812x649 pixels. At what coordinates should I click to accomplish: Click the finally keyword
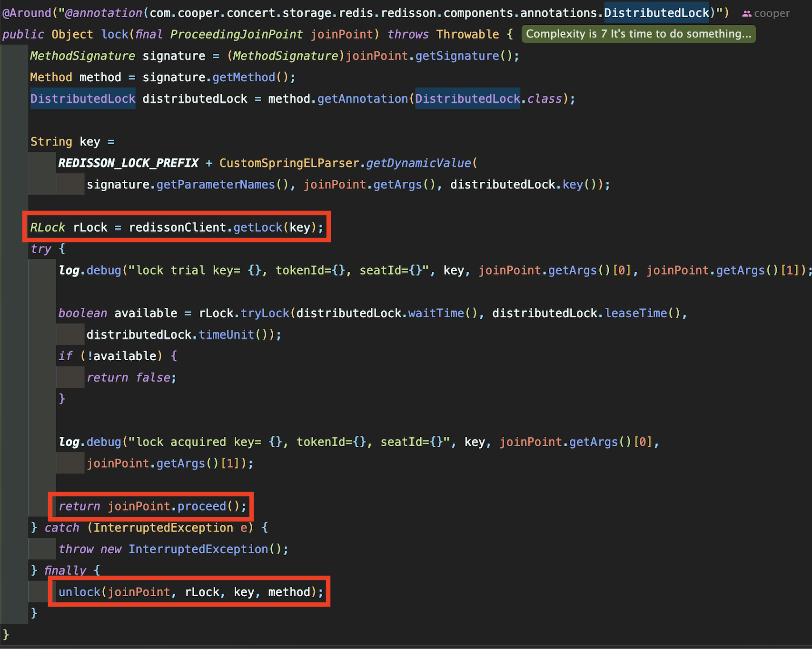(65, 570)
